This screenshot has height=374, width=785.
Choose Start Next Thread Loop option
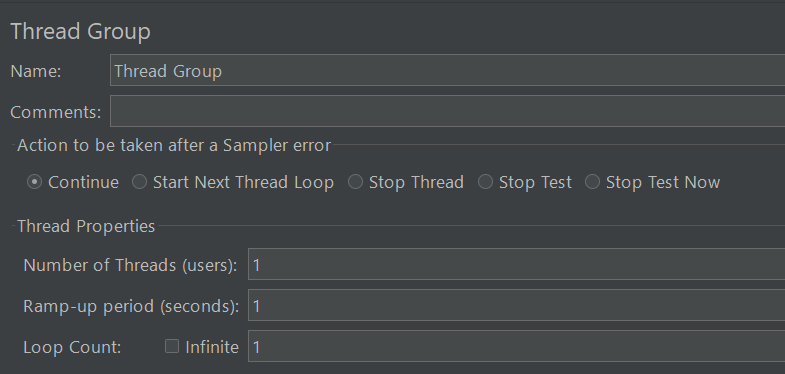pos(139,182)
